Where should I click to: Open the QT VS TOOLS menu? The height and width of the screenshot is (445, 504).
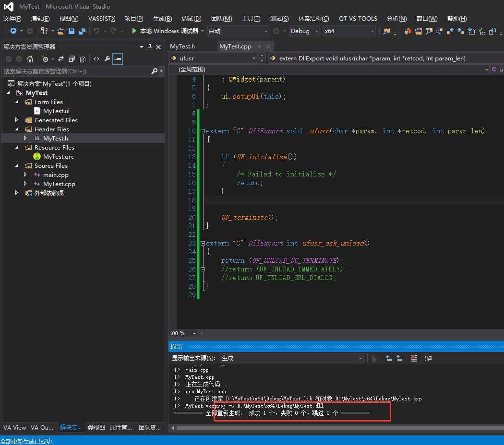358,19
